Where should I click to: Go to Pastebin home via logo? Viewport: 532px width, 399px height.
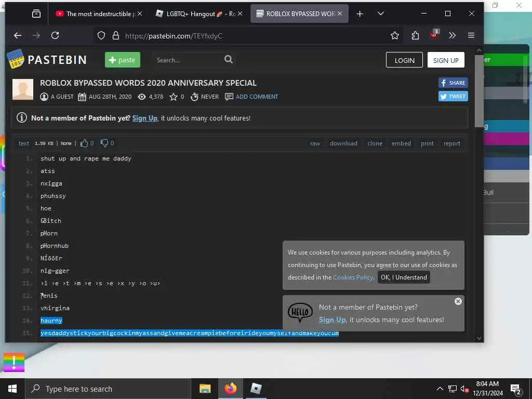click(47, 60)
